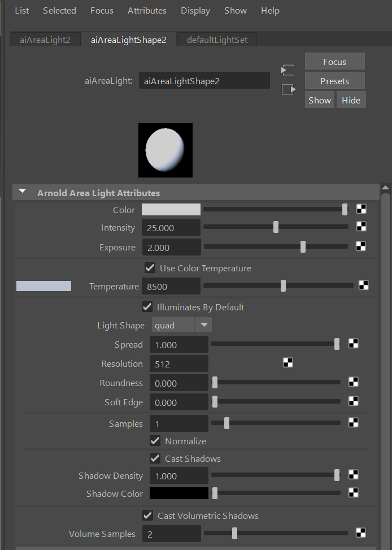This screenshot has height=550, width=392.
Task: Click Roundness attribute checker map button
Action: point(354,382)
